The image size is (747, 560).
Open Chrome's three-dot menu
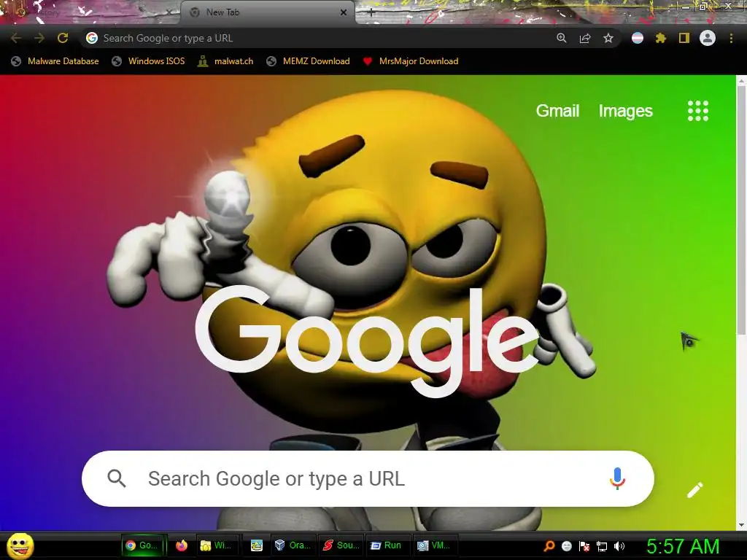[x=731, y=38]
